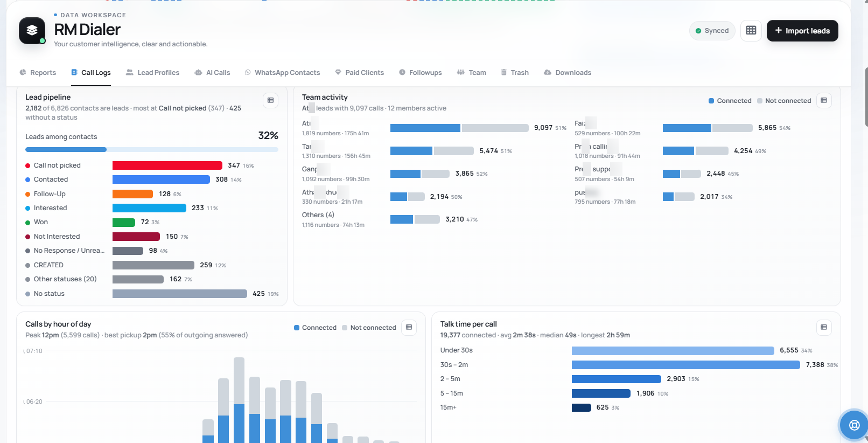Select the Team tab
Image resolution: width=868 pixels, height=443 pixels.
click(472, 73)
